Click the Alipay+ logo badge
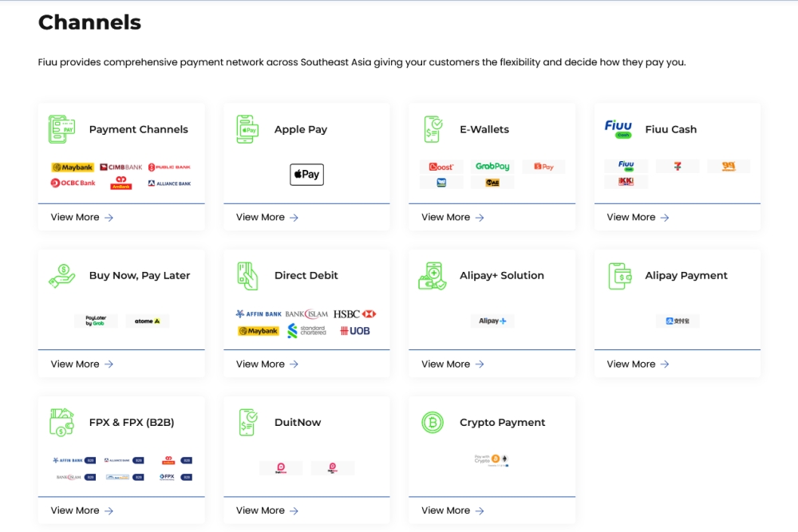 (492, 321)
